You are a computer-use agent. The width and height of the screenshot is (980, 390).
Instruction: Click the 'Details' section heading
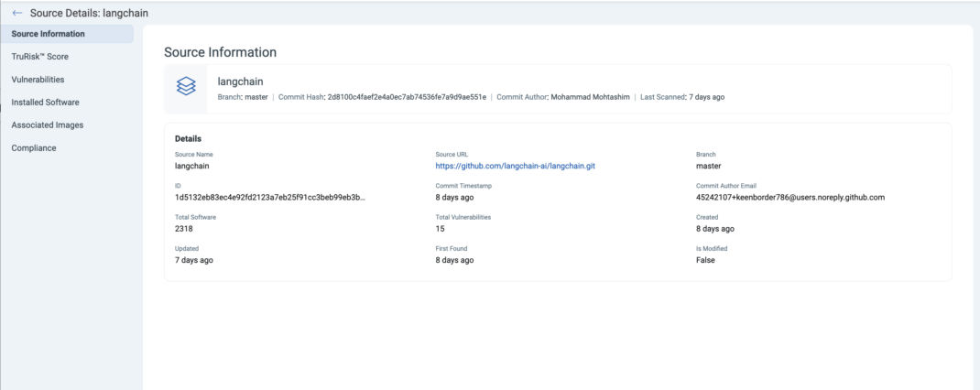[188, 139]
